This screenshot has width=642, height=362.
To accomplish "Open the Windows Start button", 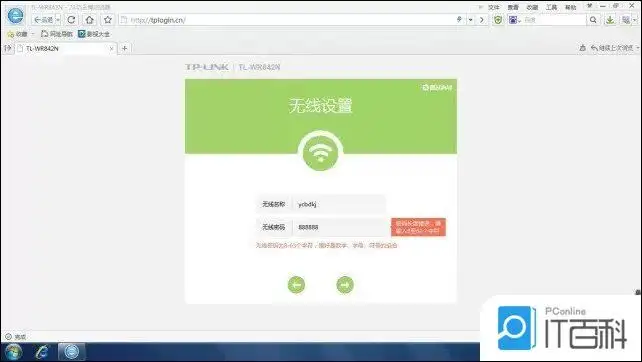I will [x=13, y=352].
